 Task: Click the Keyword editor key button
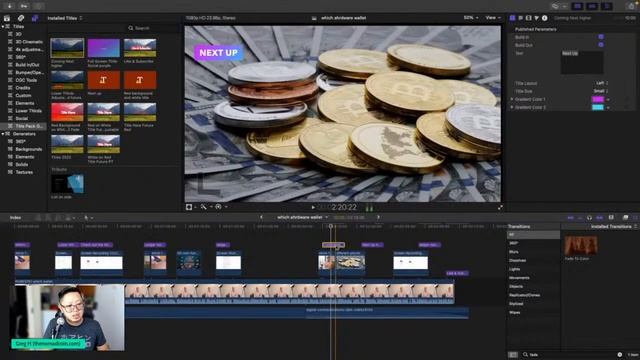pyautogui.click(x=24, y=6)
